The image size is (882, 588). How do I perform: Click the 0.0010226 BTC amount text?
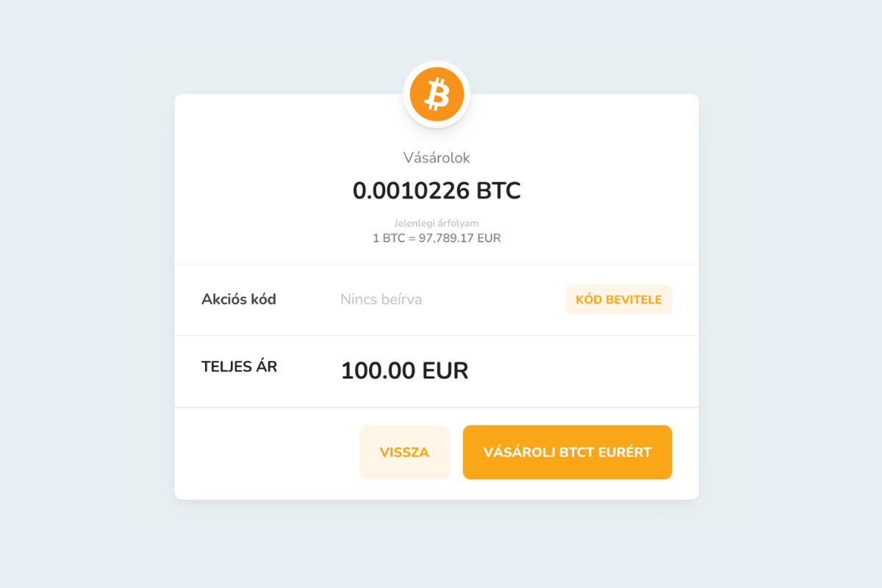pyautogui.click(x=437, y=190)
